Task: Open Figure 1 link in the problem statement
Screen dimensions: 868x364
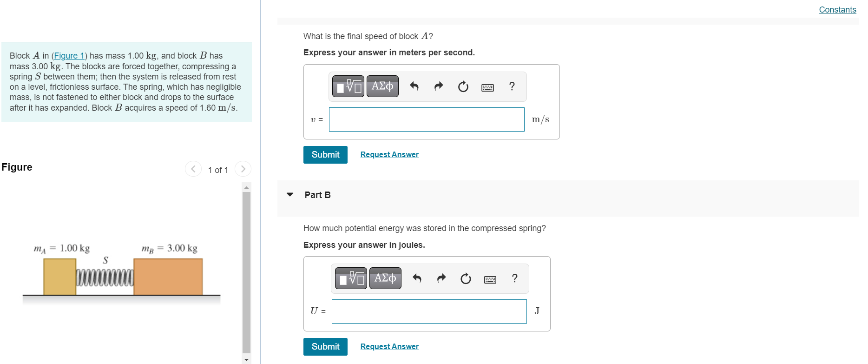Action: tap(69, 55)
